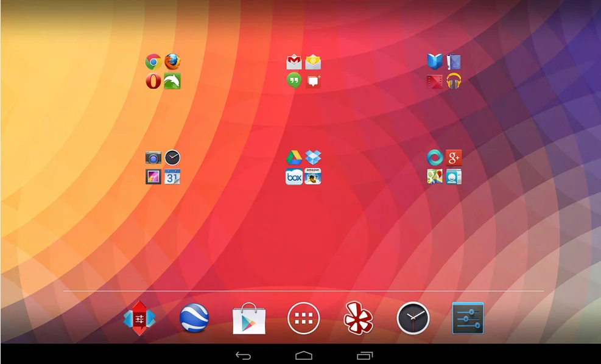The image size is (601, 364).
Task: Tap the Recent apps navigation button
Action: (365, 355)
